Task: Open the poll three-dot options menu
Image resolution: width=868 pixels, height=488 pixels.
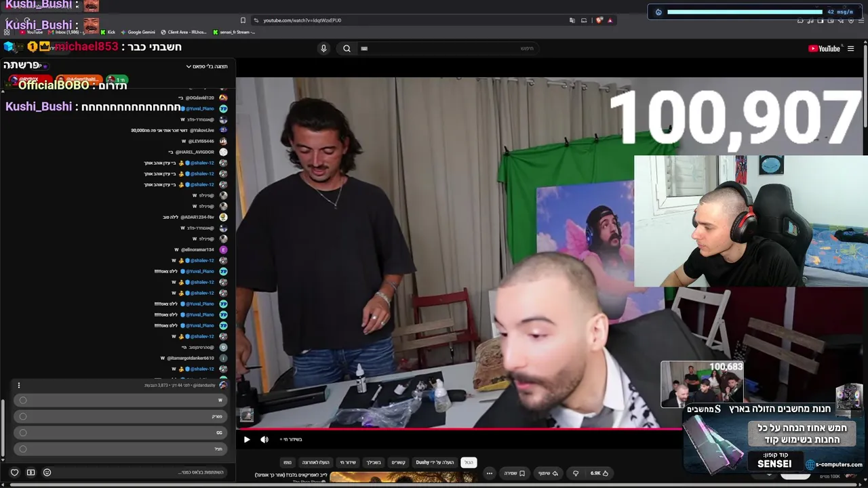Action: pyautogui.click(x=19, y=385)
